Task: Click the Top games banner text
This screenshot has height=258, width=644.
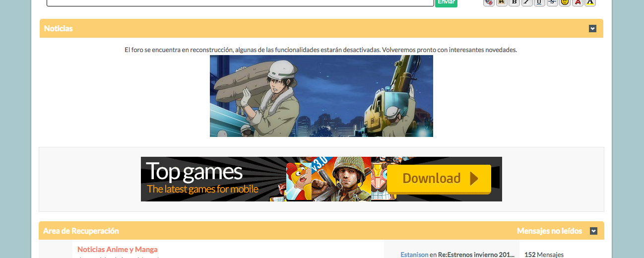Action: [194, 172]
